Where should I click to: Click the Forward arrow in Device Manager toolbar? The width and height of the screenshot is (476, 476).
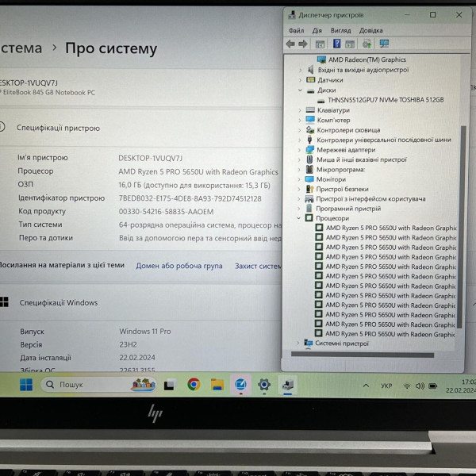(303, 44)
